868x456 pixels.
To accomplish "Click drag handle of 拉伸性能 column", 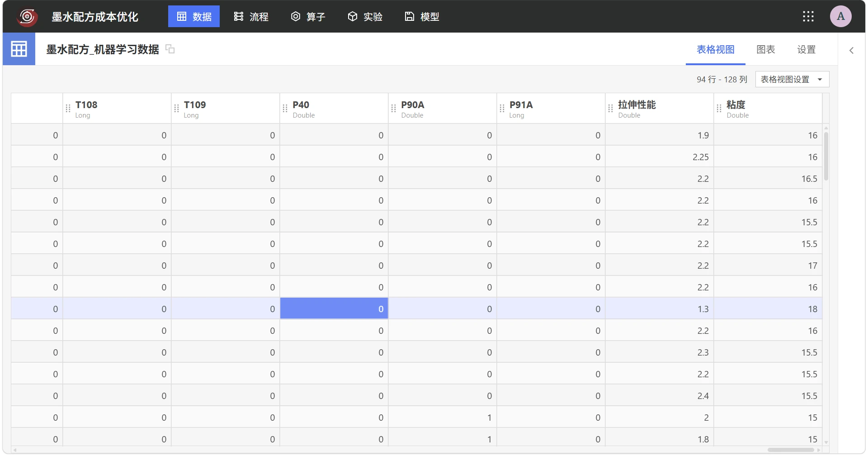I will 610,108.
